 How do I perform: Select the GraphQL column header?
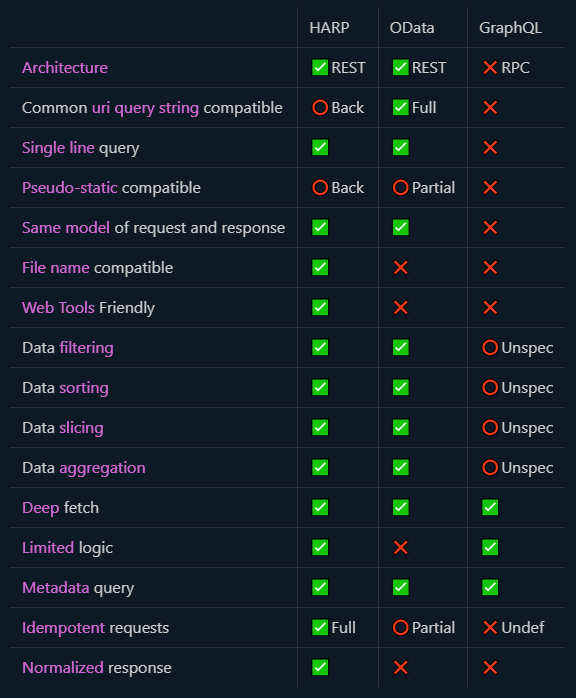[x=511, y=28]
